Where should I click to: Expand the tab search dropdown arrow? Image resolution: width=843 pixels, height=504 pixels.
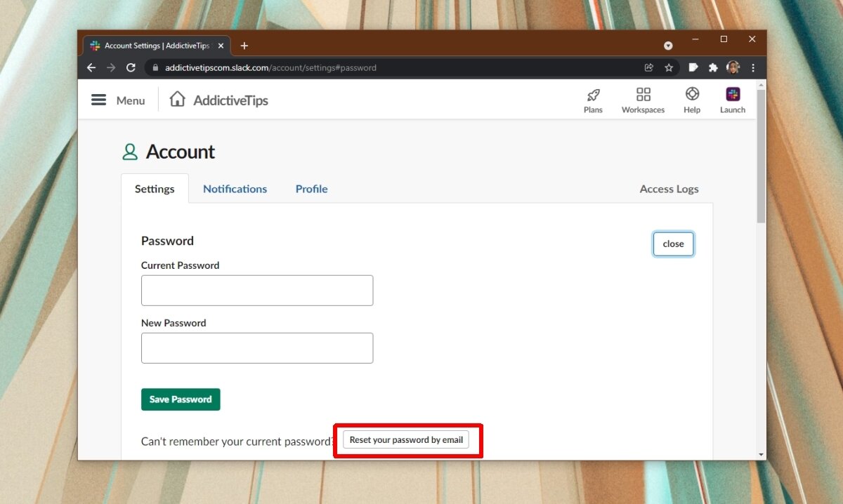668,46
